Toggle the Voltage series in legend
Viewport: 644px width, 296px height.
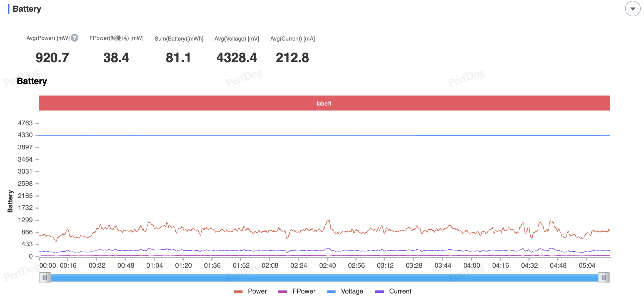click(x=345, y=291)
